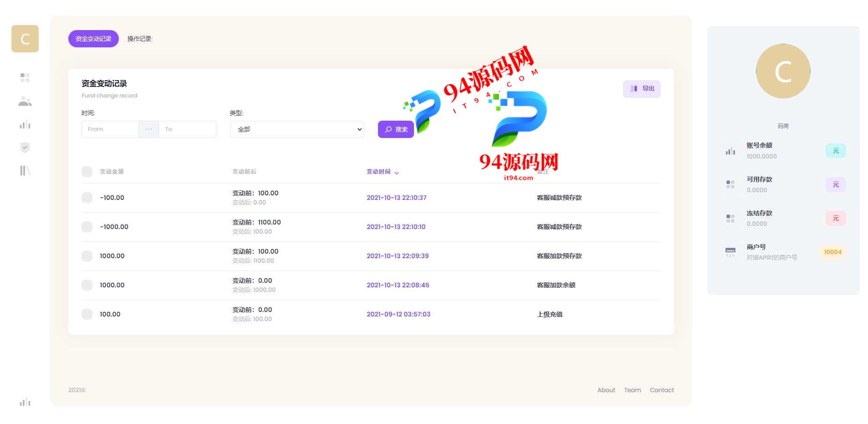
Task: Click the date range separator dots
Action: 149,129
